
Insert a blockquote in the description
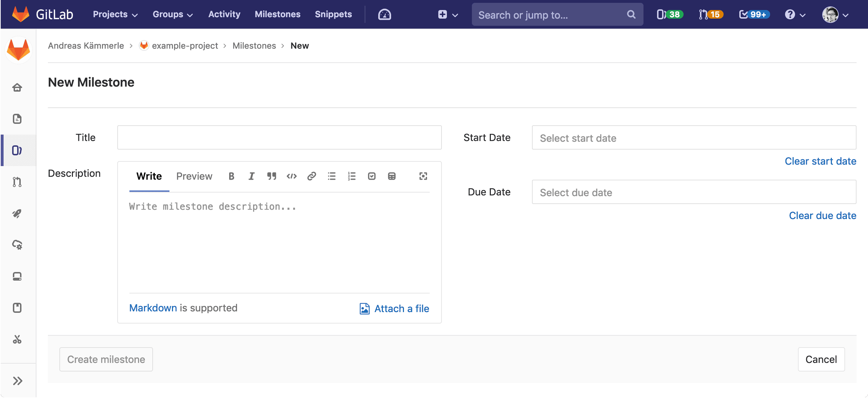click(272, 176)
